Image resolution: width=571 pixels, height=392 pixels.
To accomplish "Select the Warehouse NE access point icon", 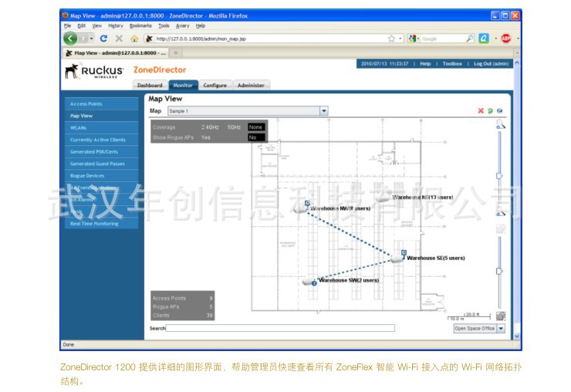I will (383, 198).
